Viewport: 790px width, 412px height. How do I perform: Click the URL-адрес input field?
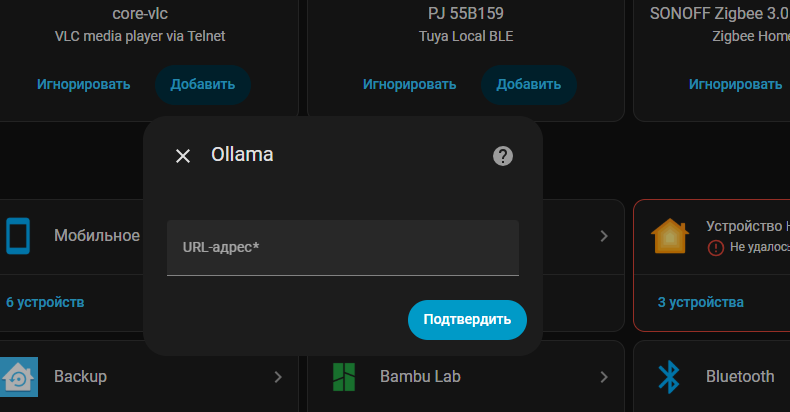tap(343, 248)
